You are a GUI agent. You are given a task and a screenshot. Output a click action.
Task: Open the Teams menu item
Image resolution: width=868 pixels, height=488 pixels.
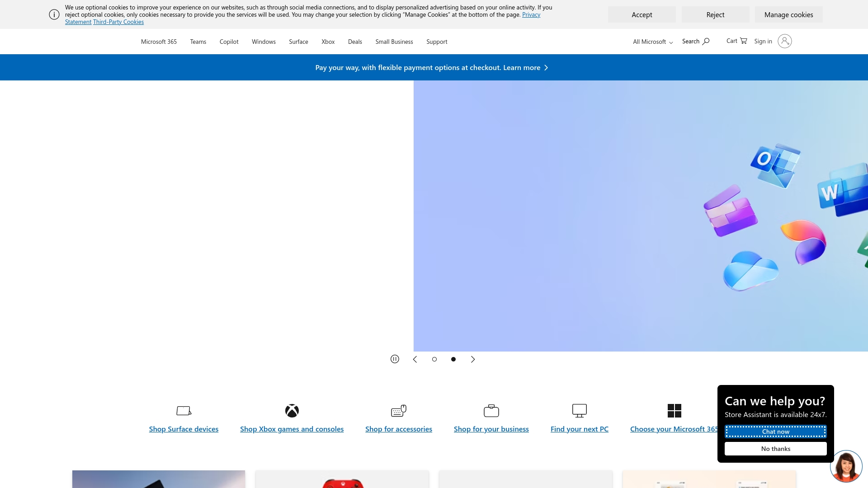click(198, 42)
